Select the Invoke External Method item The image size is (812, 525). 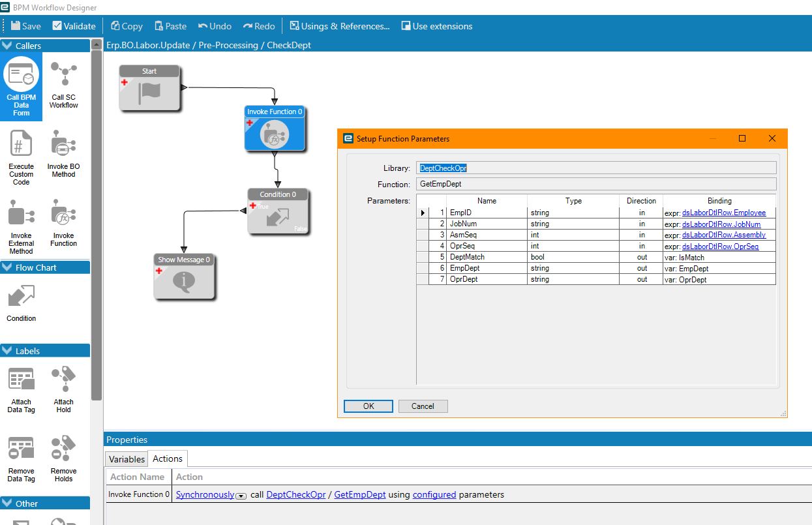(x=22, y=226)
